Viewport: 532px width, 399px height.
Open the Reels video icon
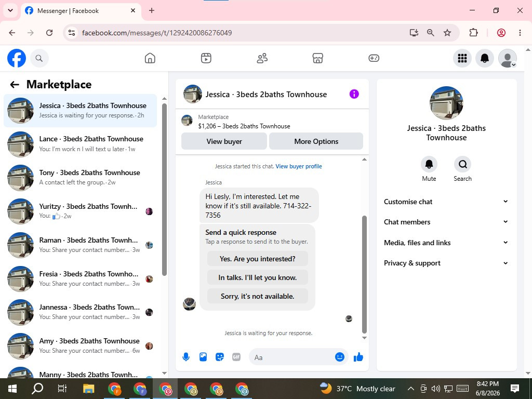tap(206, 58)
